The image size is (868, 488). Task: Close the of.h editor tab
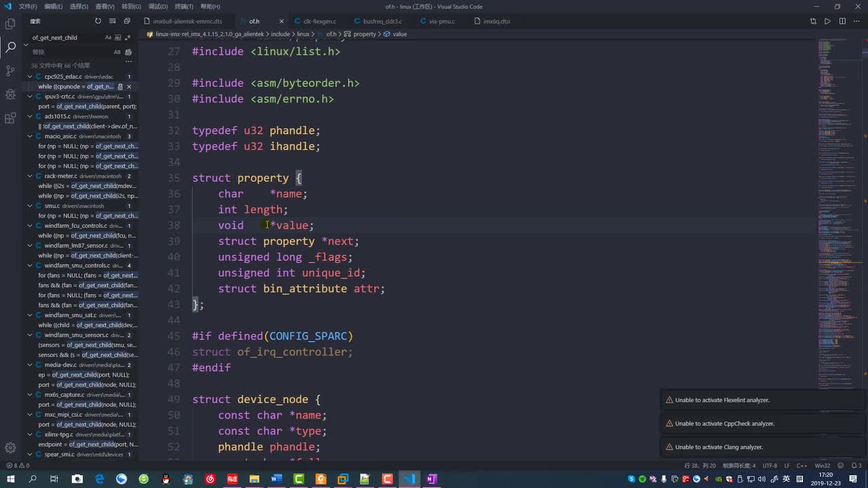pyautogui.click(x=281, y=21)
